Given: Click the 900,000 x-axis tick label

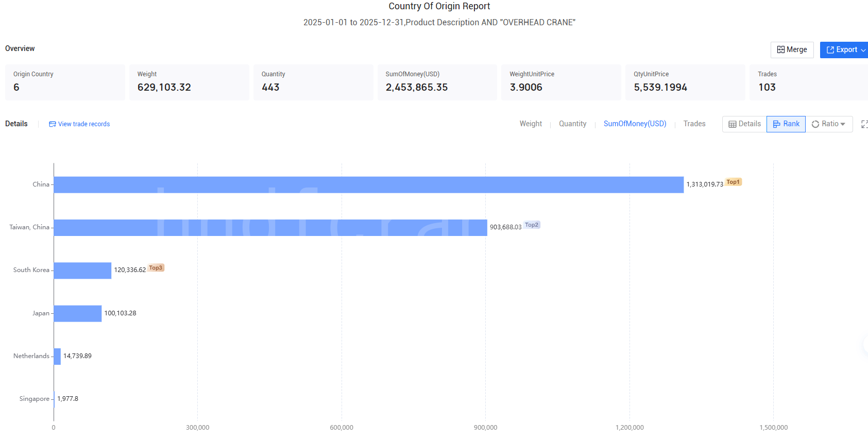Looking at the screenshot, I should tap(485, 428).
